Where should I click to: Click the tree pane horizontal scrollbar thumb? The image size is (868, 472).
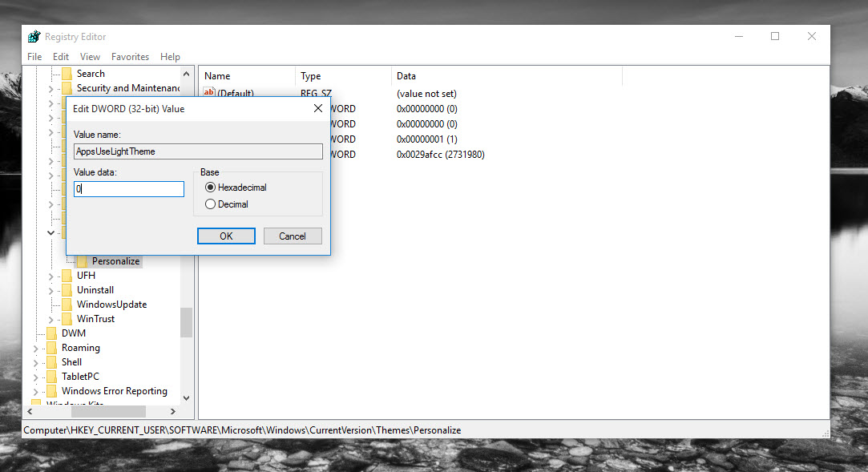click(108, 412)
